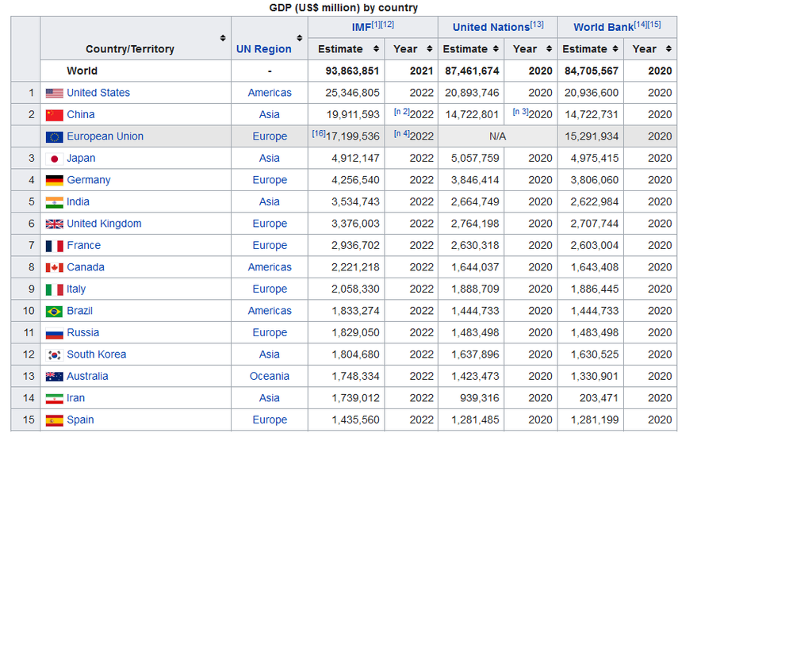Image resolution: width=812 pixels, height=659 pixels.
Task: Click the Canada flag icon
Action: tap(55, 267)
